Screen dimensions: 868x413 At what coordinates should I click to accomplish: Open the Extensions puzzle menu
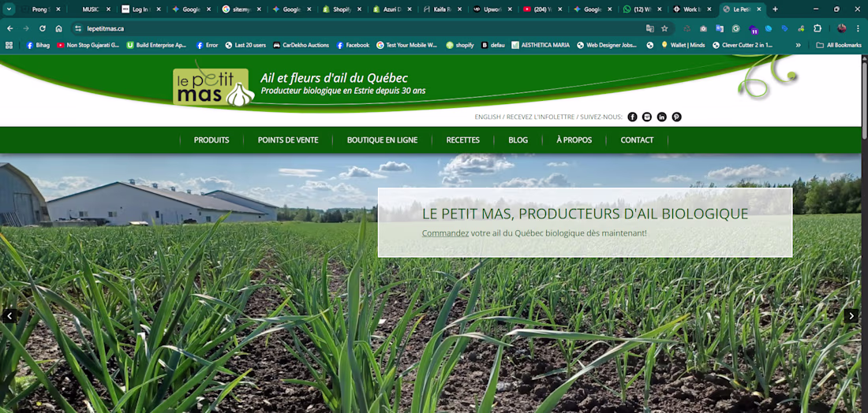click(x=817, y=28)
